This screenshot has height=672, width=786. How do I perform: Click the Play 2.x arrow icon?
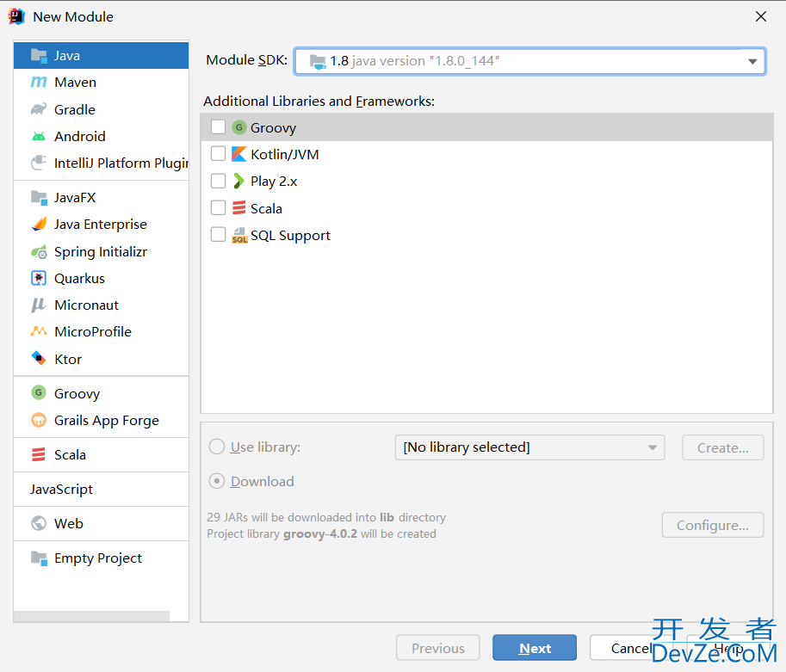(239, 181)
